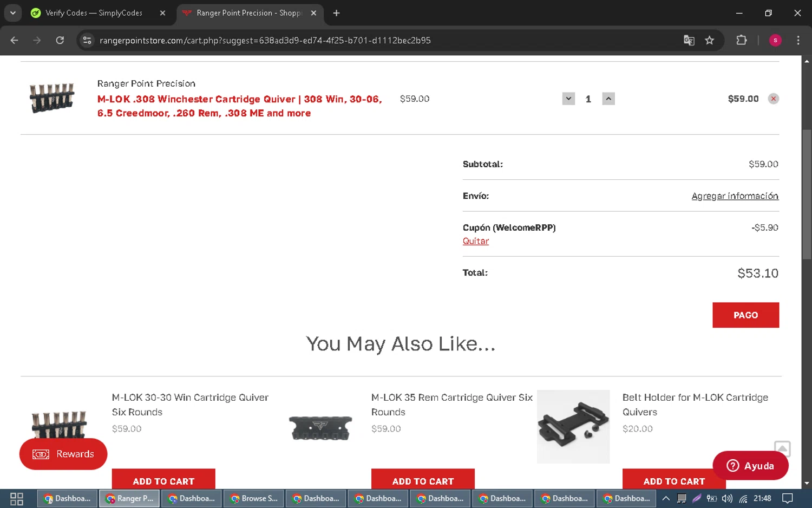Open the Chrome profile avatar

(775, 40)
